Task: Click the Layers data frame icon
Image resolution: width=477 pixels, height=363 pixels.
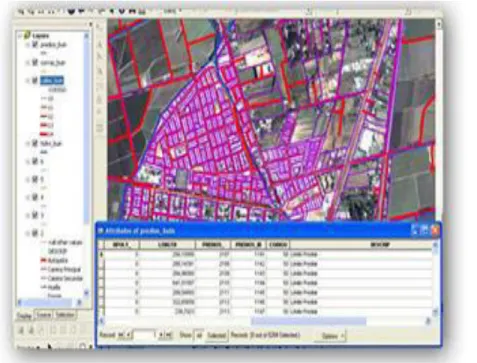Action: pos(27,35)
